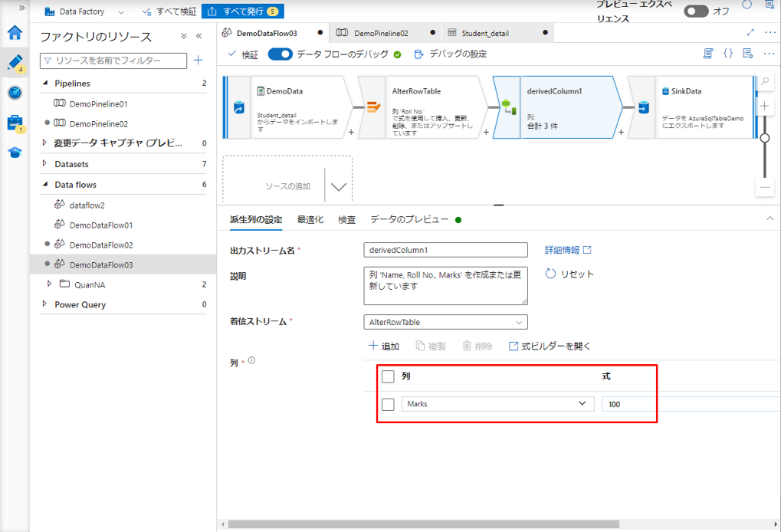This screenshot has height=532, width=781.
Task: Open the 詳細情報 link
Action: 568,250
